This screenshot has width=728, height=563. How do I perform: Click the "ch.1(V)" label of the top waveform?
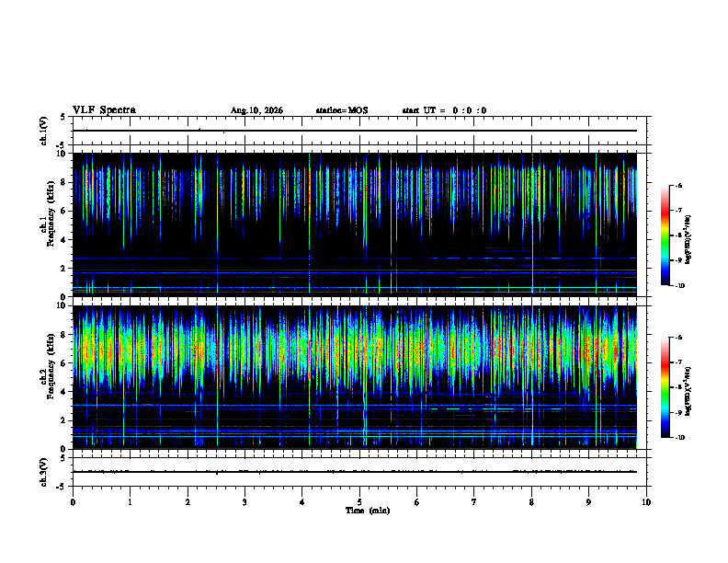pos(44,131)
